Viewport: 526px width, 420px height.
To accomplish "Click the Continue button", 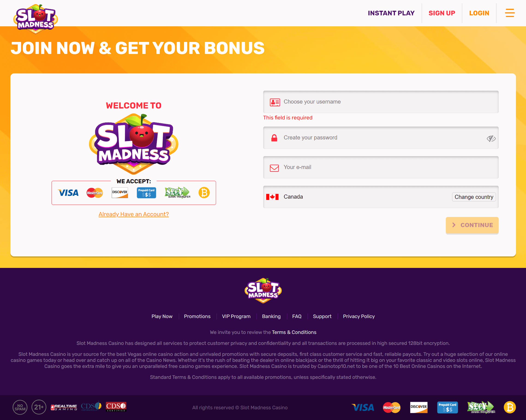I will (x=472, y=225).
